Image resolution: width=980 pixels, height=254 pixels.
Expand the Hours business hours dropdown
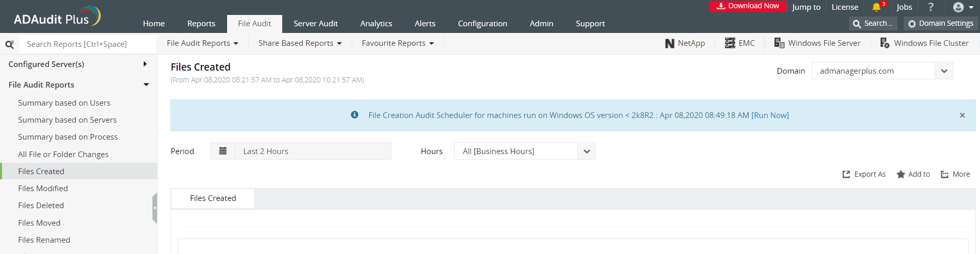(587, 151)
